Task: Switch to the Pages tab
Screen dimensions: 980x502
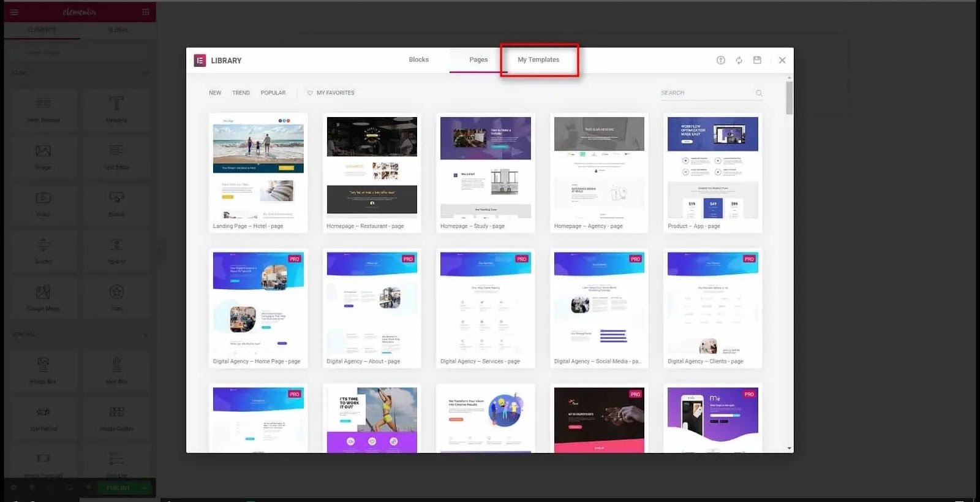Action: click(x=478, y=60)
